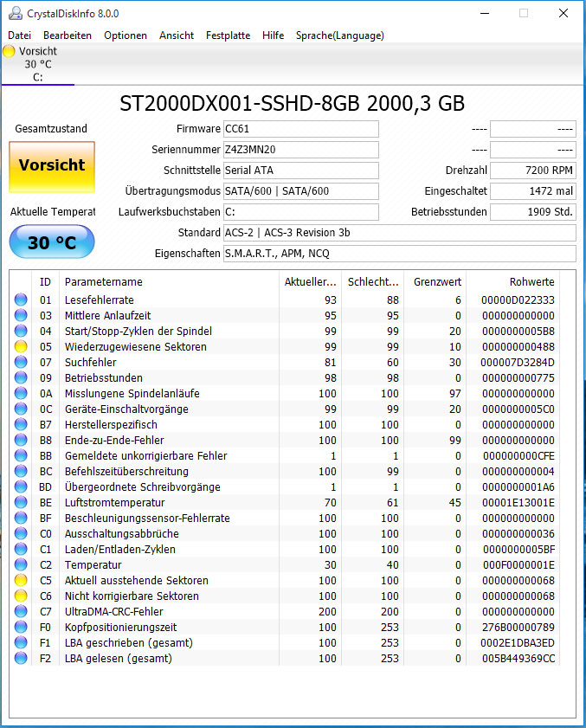586x728 pixels.
Task: Click the Grenzwert column header
Action: coord(435,282)
